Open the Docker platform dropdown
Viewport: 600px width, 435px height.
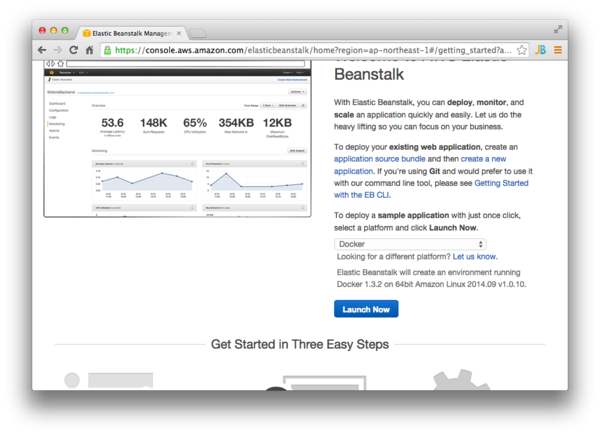click(410, 244)
